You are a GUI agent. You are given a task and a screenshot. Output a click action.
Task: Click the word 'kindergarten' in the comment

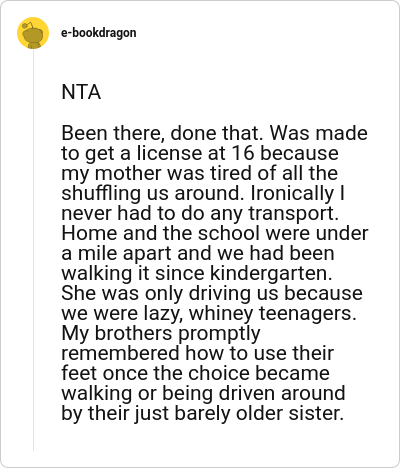click(271, 273)
